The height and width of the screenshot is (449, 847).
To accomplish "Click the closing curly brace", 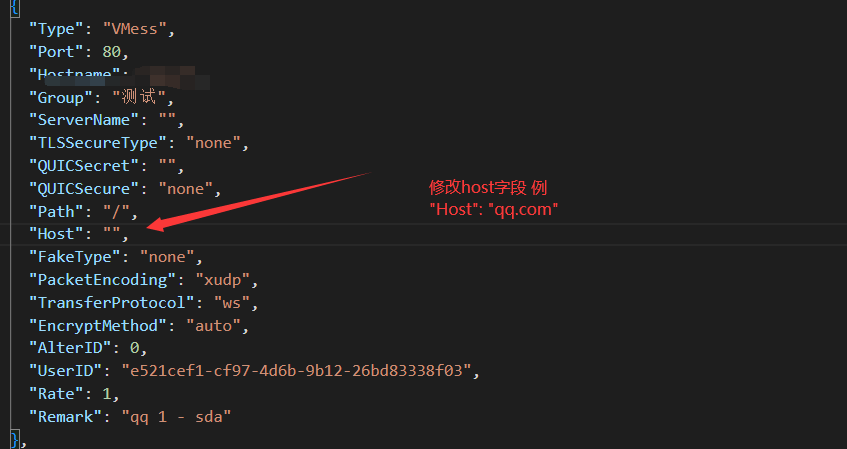I will (x=13, y=438).
